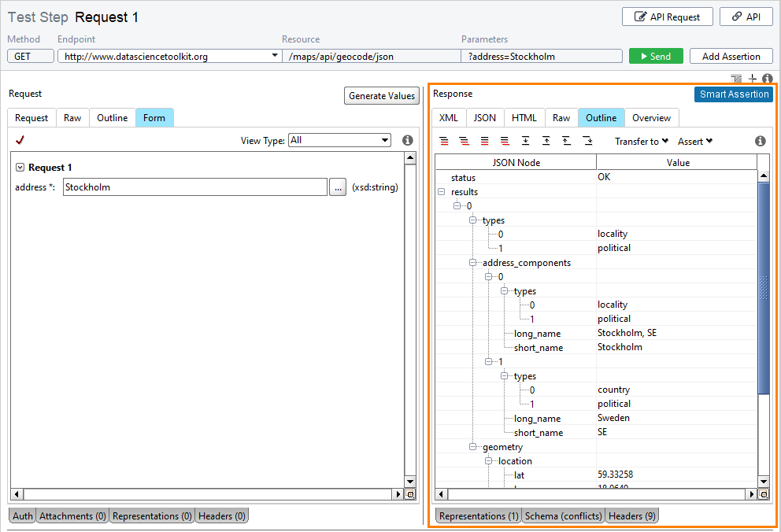Screen dimensions: 781x532
Task: Open Representations (1) response tab
Action: click(479, 516)
